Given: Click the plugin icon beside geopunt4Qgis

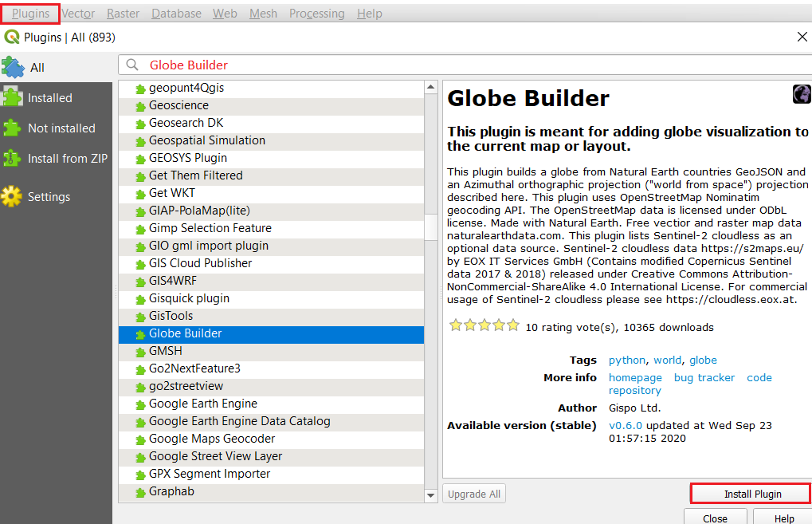Looking at the screenshot, I should (139, 89).
